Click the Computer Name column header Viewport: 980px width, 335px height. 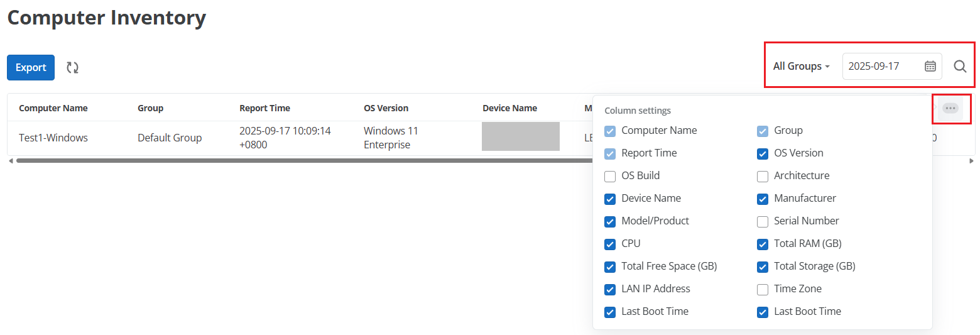pos(53,108)
